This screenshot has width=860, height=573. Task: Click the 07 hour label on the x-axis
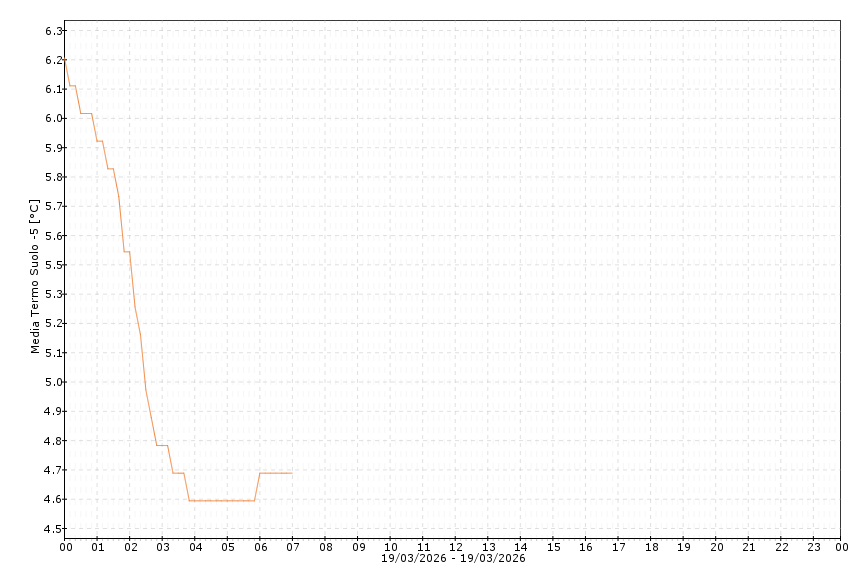point(292,547)
